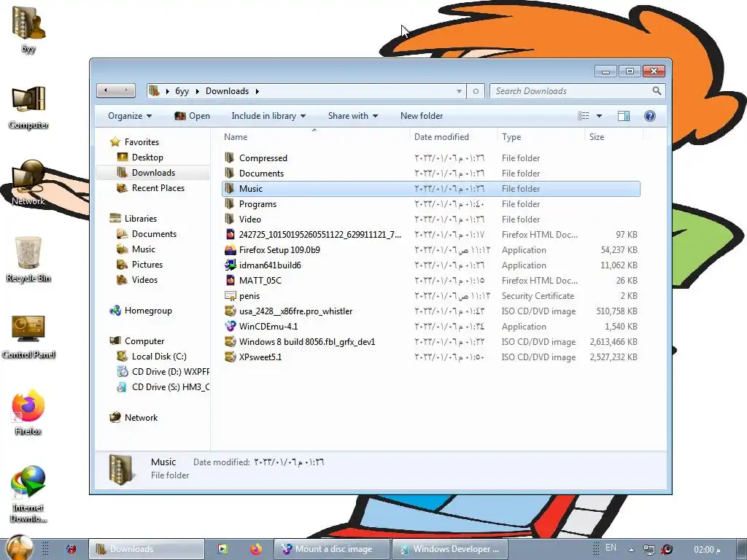Open Firefox from the taskbar
This screenshot has height=560, width=747.
point(256,549)
